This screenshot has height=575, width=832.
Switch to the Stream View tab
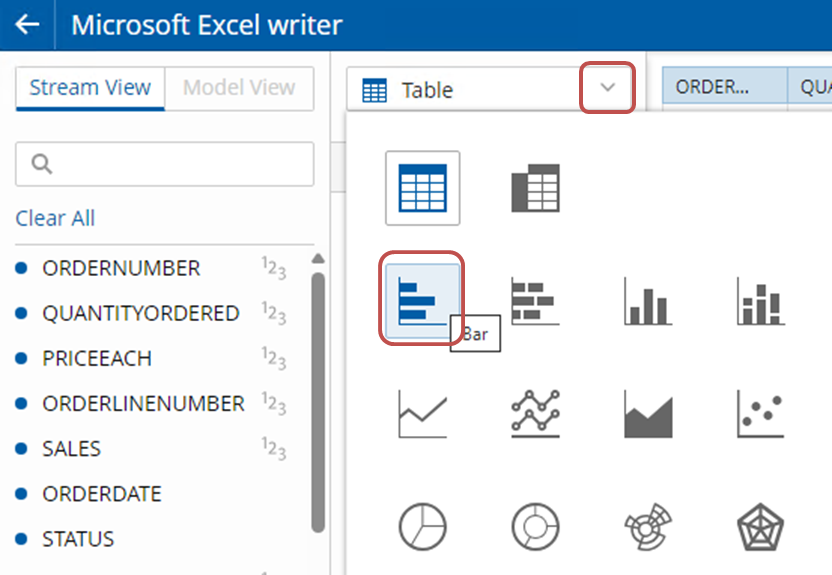[x=90, y=88]
